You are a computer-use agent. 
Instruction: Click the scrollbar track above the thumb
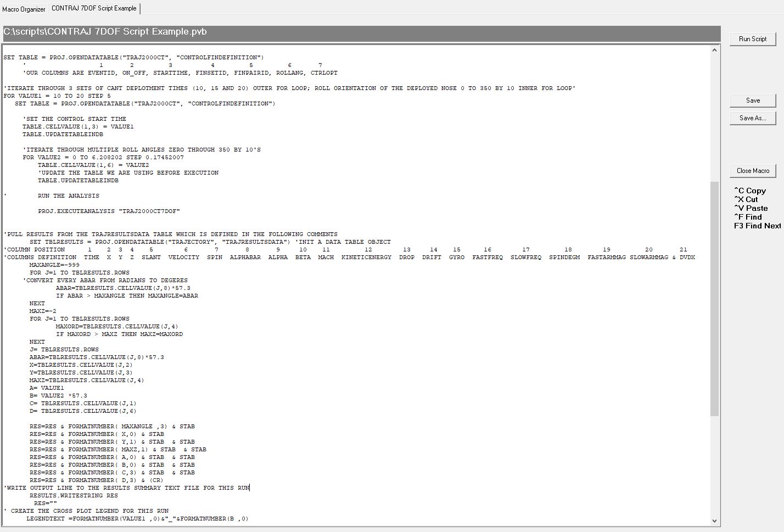(714, 115)
